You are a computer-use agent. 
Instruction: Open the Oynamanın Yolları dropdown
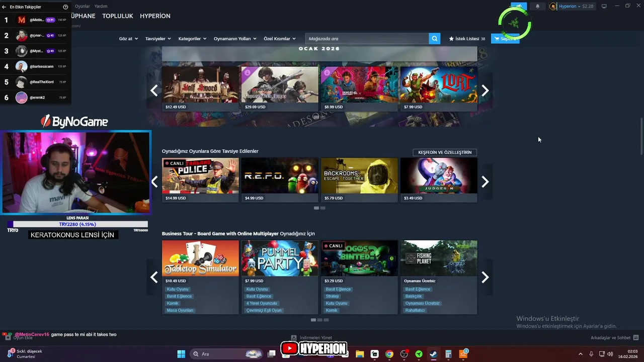(235, 39)
